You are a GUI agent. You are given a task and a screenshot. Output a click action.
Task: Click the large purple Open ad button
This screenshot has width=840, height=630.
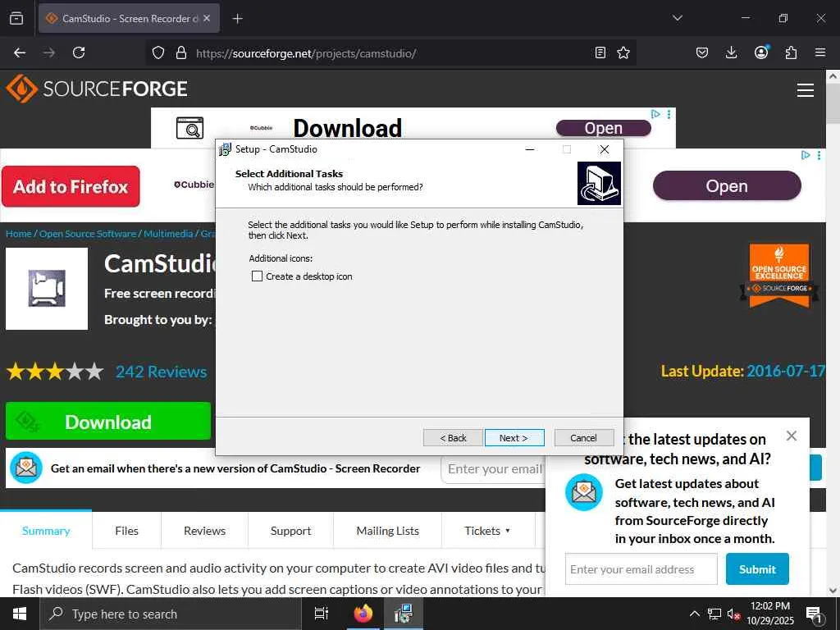pos(727,186)
